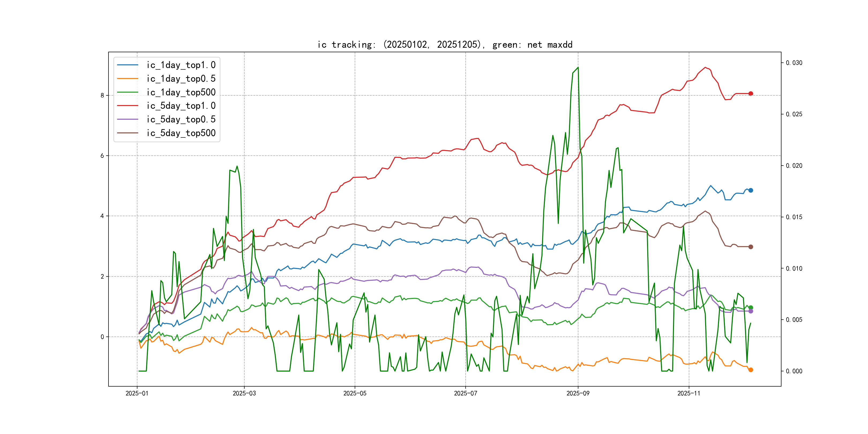
Task: Click the left axis tick label 8
Action: [x=102, y=95]
